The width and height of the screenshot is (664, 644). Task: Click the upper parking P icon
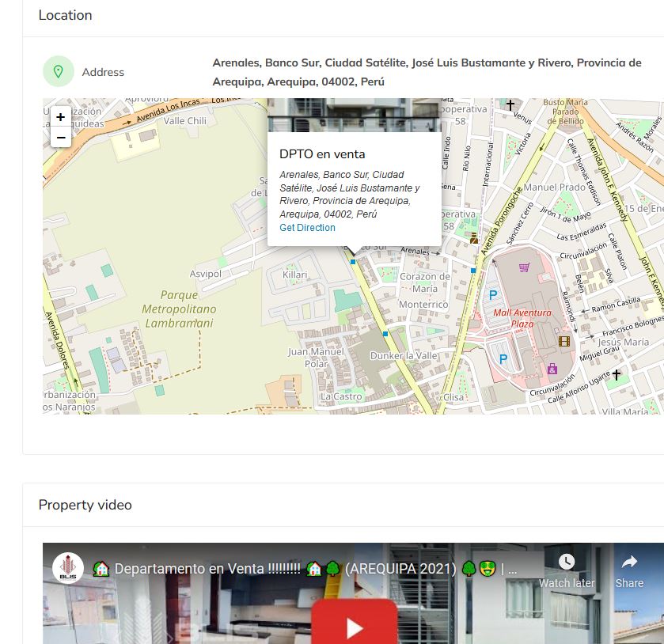tap(493, 295)
